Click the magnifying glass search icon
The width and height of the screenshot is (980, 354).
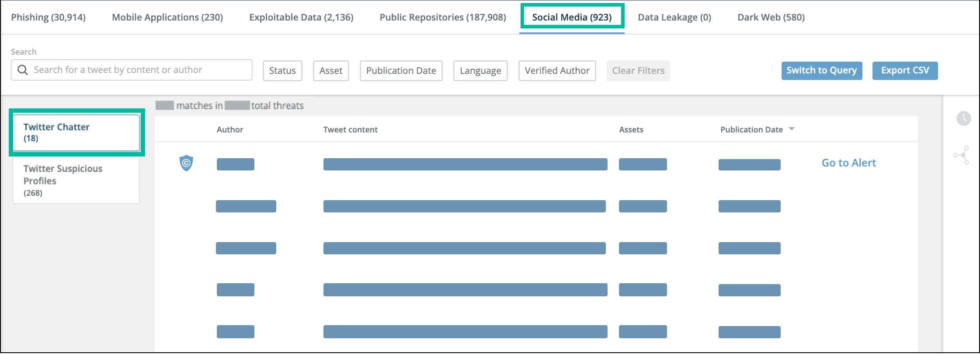point(23,70)
